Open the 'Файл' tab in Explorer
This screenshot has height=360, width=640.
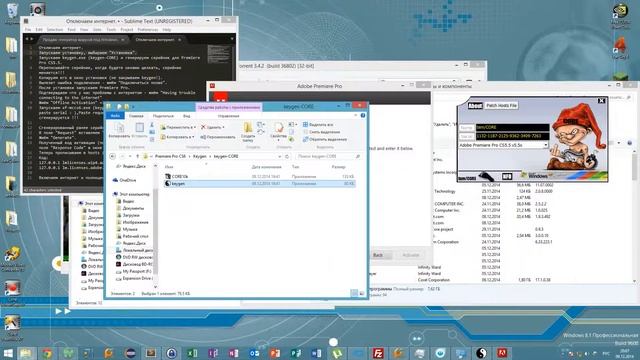tap(115, 116)
